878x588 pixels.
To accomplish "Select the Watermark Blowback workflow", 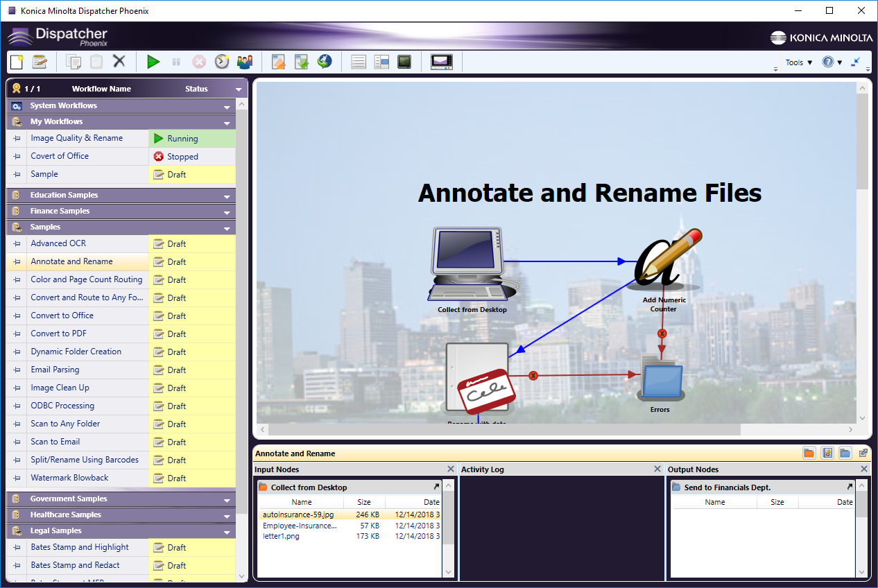I will point(69,478).
